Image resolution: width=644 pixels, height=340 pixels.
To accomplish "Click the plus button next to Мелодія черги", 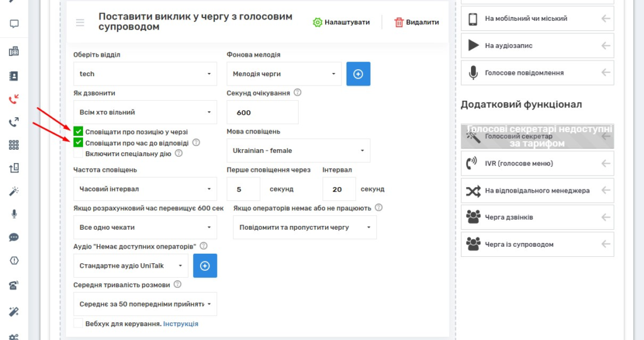I will coord(358,74).
